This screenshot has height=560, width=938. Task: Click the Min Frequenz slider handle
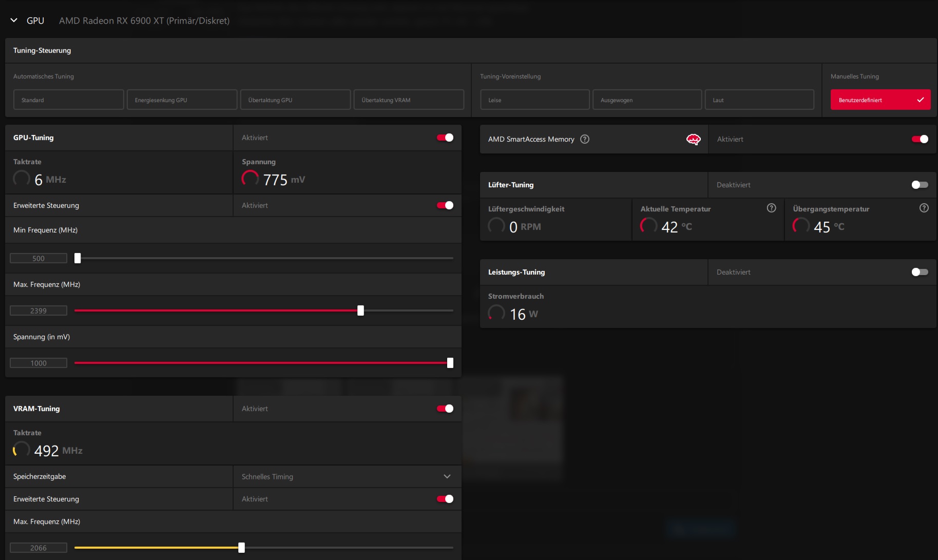pyautogui.click(x=78, y=258)
